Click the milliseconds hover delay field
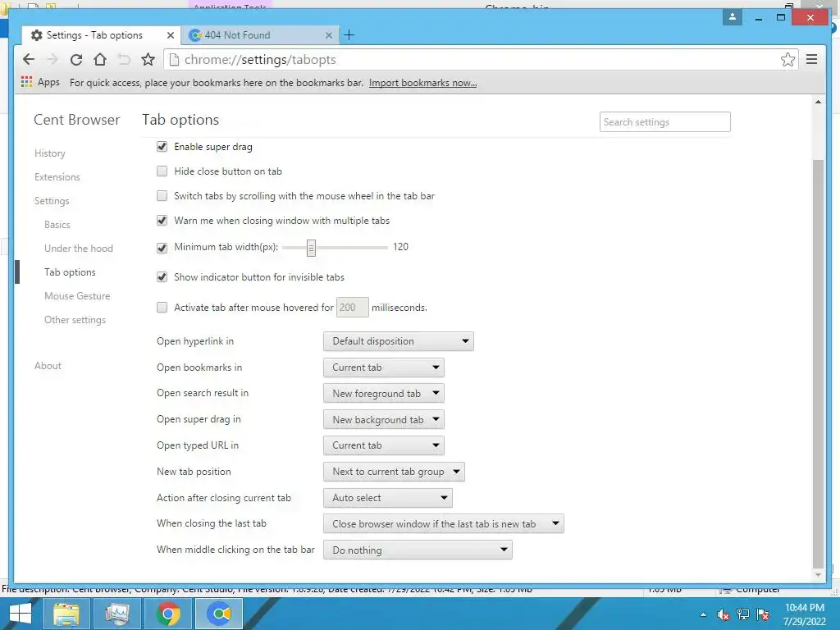 point(353,308)
